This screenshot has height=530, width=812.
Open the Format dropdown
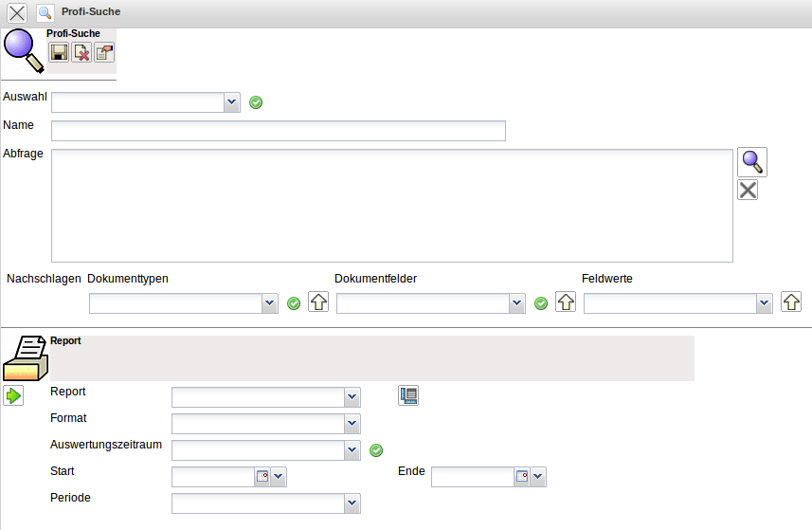pos(352,424)
